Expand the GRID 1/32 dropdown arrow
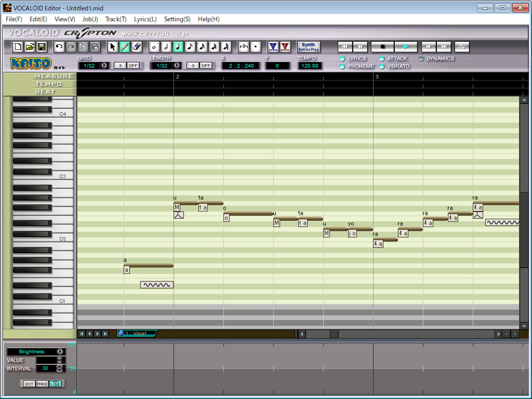The width and height of the screenshot is (532, 399). [x=104, y=65]
